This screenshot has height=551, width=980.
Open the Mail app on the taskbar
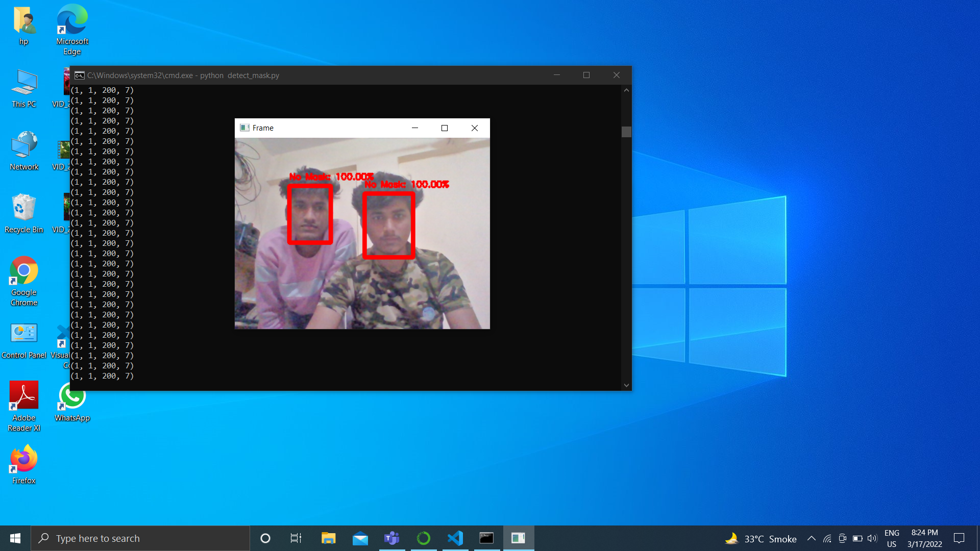click(x=360, y=538)
